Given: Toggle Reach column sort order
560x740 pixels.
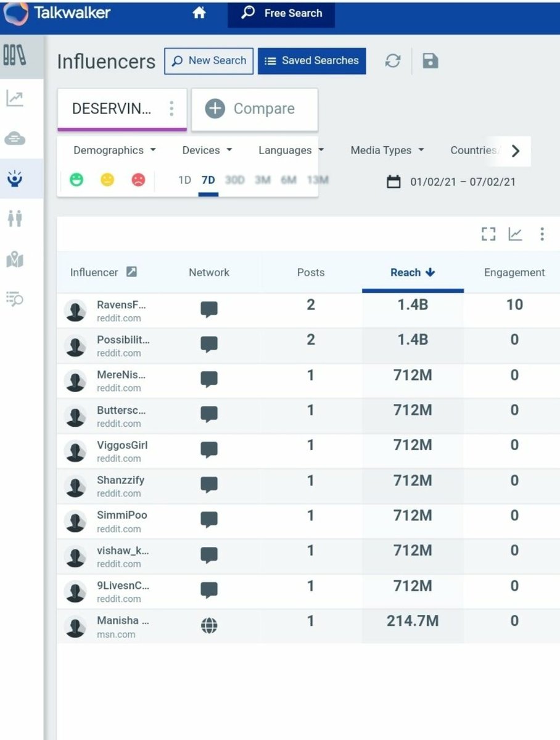Looking at the screenshot, I should pyautogui.click(x=413, y=273).
